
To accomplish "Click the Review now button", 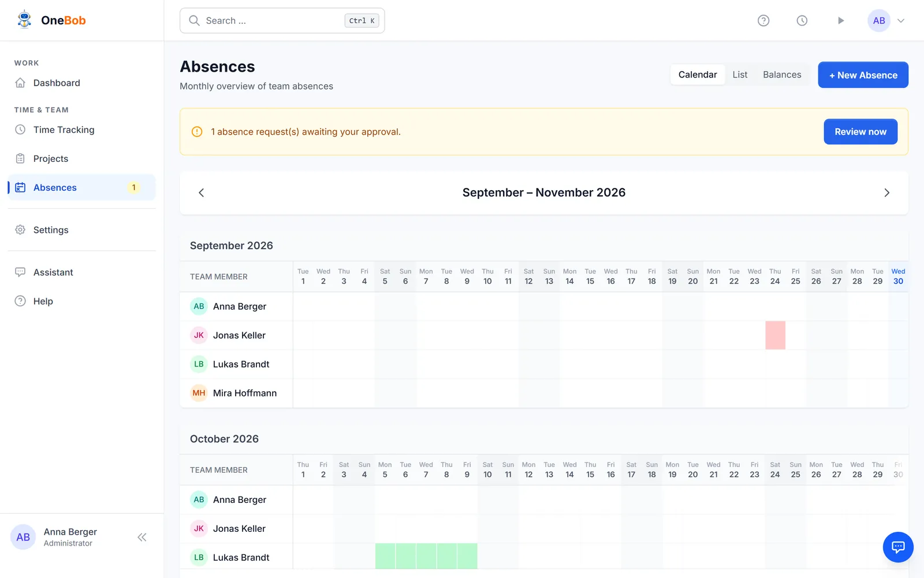I will pyautogui.click(x=860, y=132).
